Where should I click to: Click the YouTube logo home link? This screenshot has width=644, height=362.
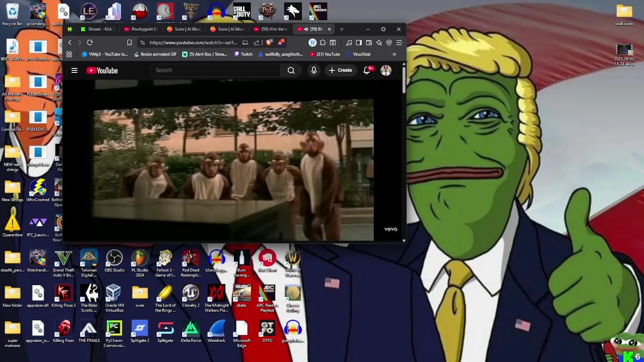tap(102, 70)
